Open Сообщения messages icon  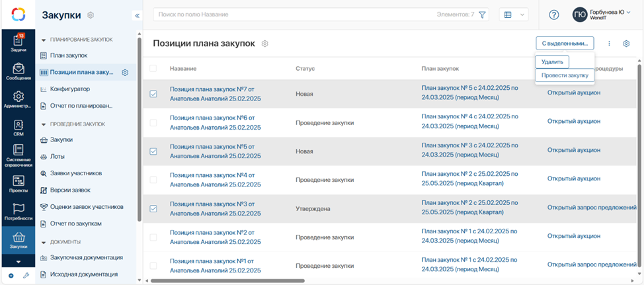pos(18,71)
